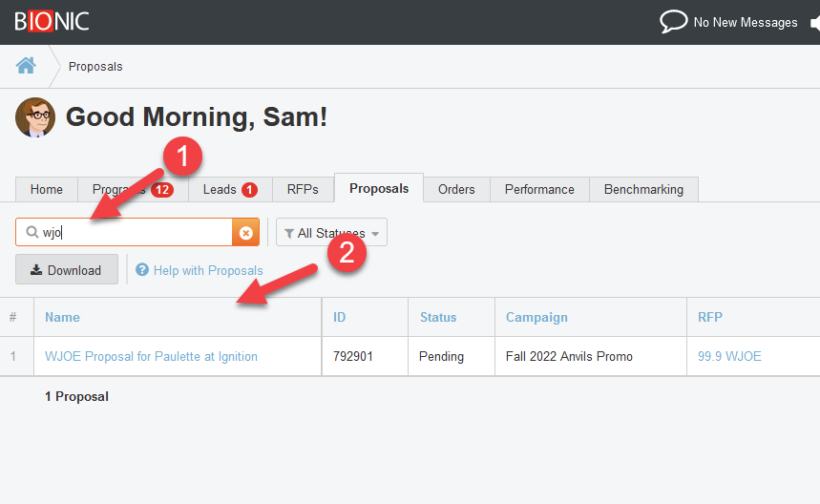The height and width of the screenshot is (504, 820).
Task: Click Sam's avatar picture
Action: pyautogui.click(x=35, y=117)
